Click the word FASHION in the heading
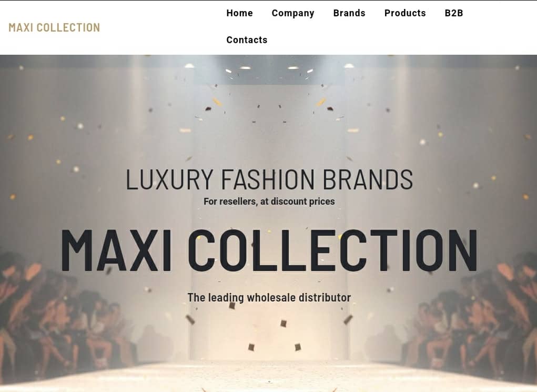The height and width of the screenshot is (392, 537). point(268,179)
